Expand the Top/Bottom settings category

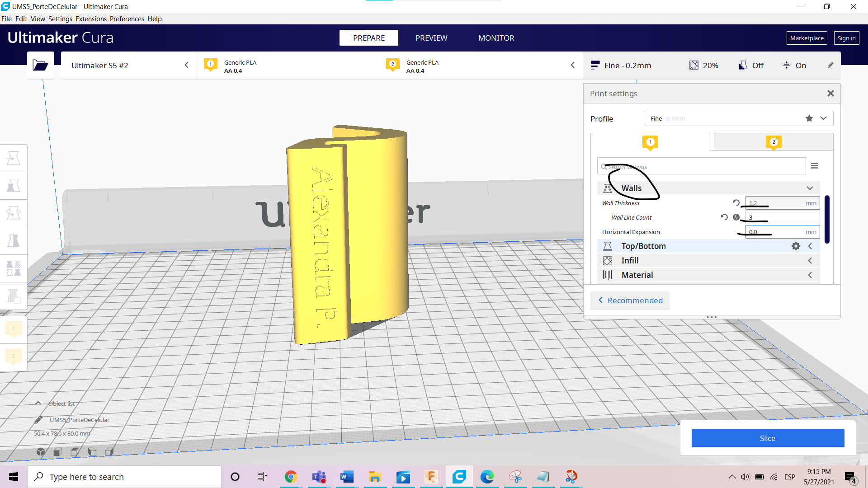pyautogui.click(x=708, y=246)
